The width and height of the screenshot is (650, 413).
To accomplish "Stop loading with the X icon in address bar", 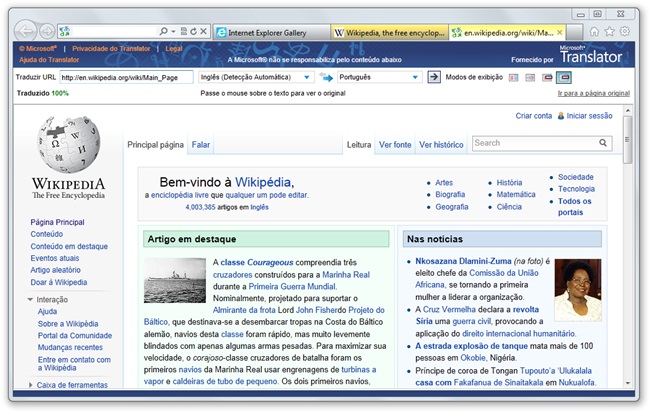I will click(203, 31).
